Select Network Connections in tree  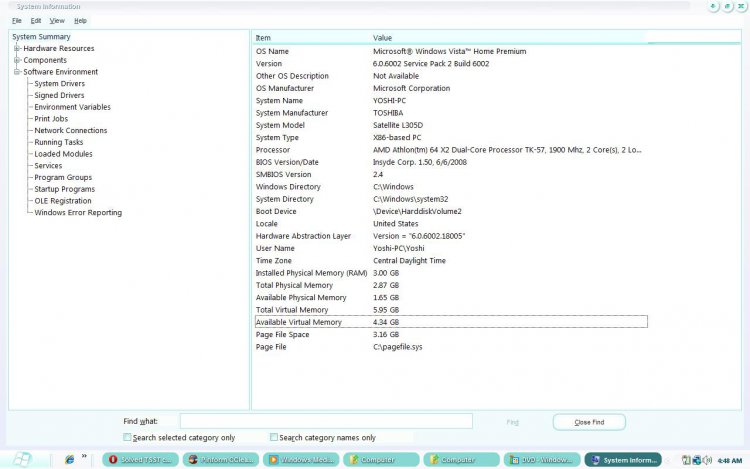point(70,131)
